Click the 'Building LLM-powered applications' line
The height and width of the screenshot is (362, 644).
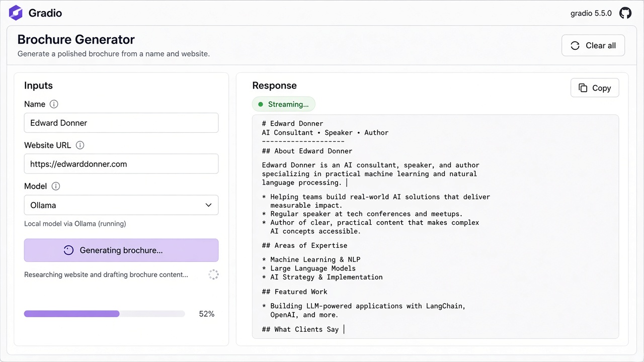364,306
